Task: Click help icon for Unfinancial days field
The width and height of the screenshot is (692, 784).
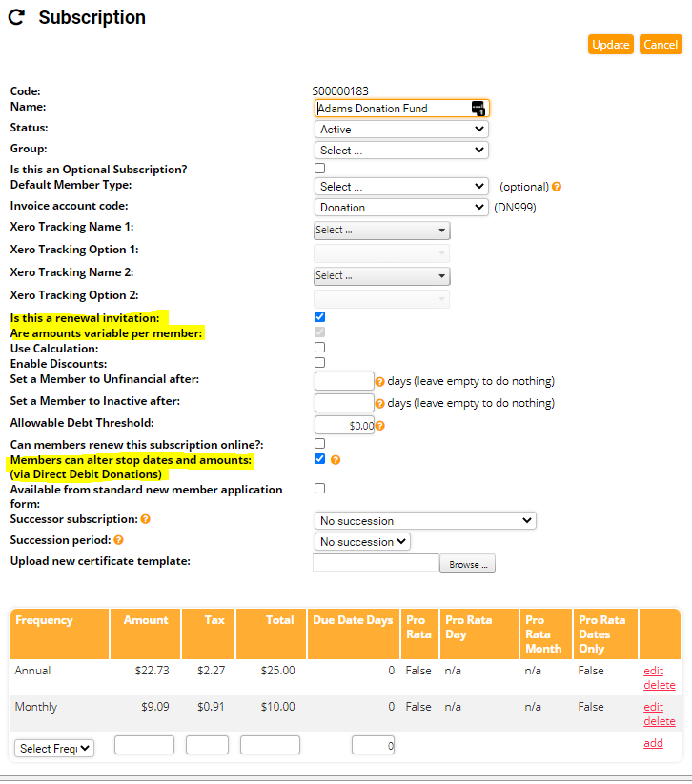Action: click(379, 381)
